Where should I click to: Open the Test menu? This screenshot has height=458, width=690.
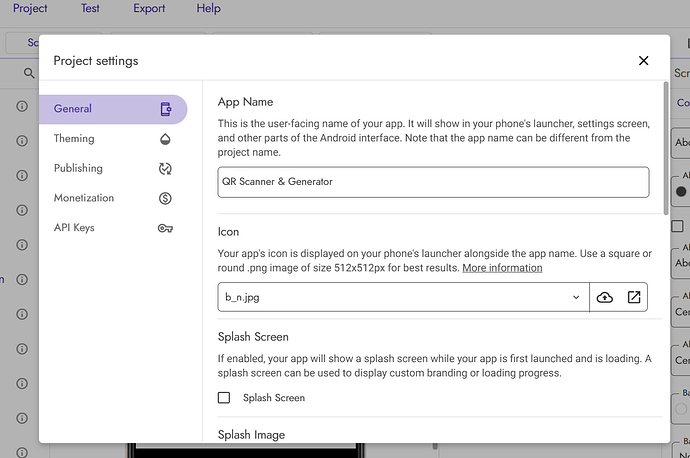[x=90, y=8]
